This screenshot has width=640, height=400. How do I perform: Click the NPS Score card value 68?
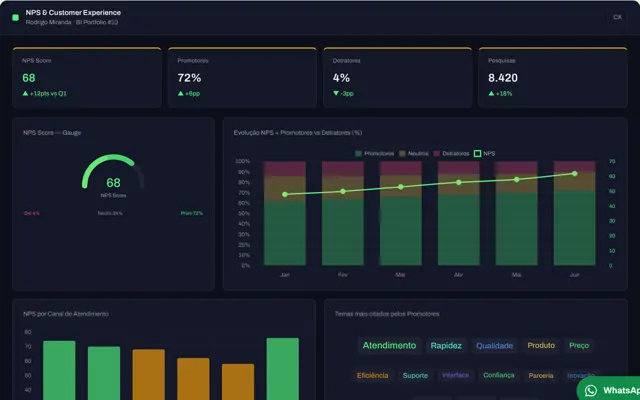click(29, 78)
